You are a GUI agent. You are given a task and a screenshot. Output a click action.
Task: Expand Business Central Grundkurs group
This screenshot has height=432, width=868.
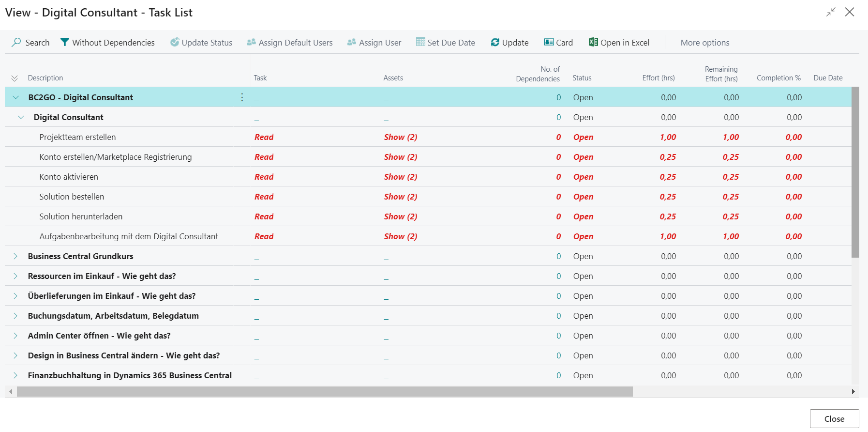coord(15,256)
